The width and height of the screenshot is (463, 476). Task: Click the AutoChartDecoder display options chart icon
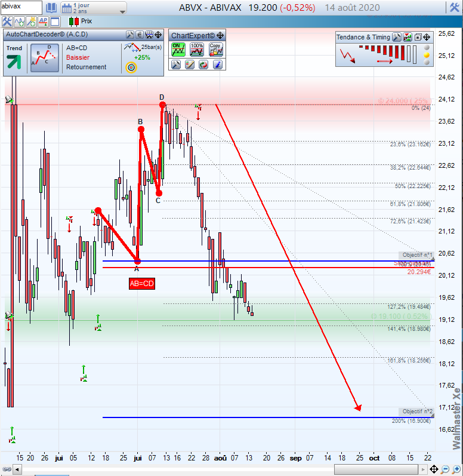click(x=149, y=35)
